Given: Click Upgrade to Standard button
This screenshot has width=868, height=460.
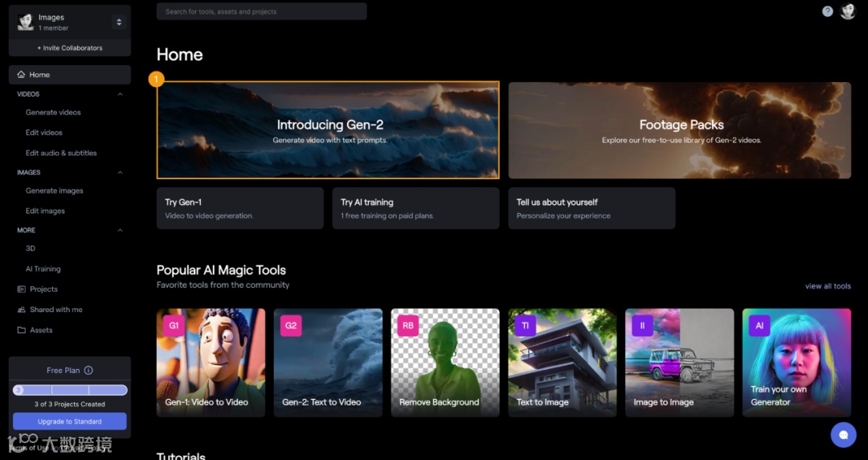Looking at the screenshot, I should point(70,421).
